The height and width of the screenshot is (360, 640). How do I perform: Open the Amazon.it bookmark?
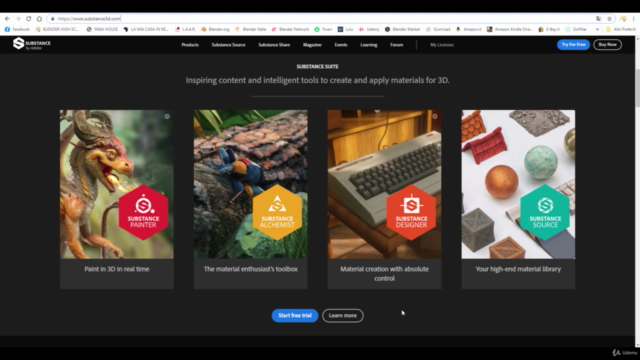[469, 29]
